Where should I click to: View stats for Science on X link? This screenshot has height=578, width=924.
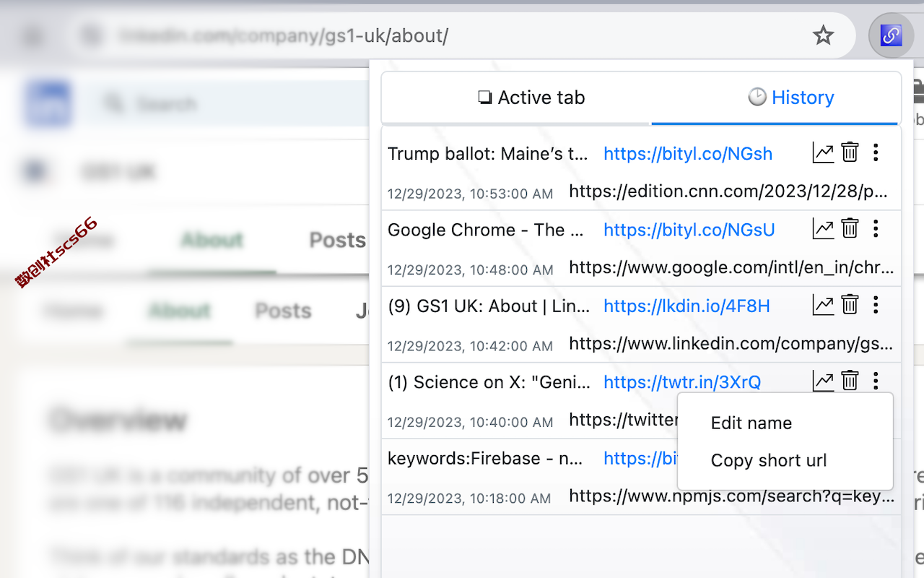tap(823, 381)
